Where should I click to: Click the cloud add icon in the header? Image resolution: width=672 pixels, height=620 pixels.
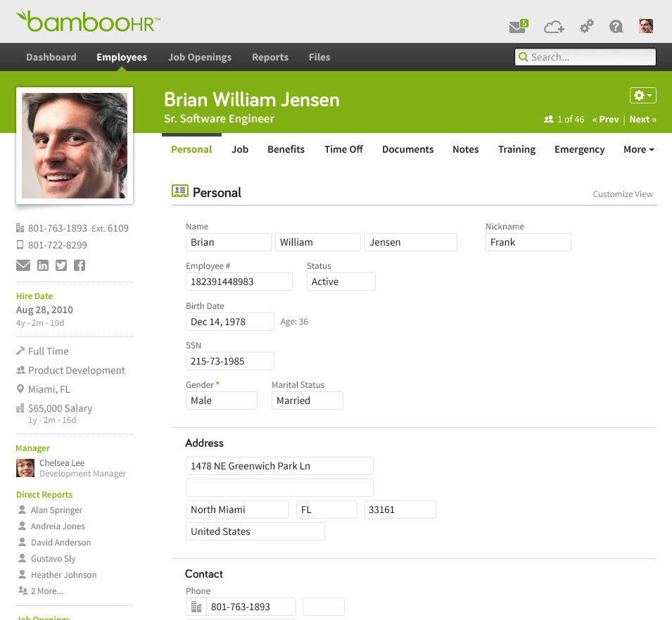pyautogui.click(x=553, y=26)
